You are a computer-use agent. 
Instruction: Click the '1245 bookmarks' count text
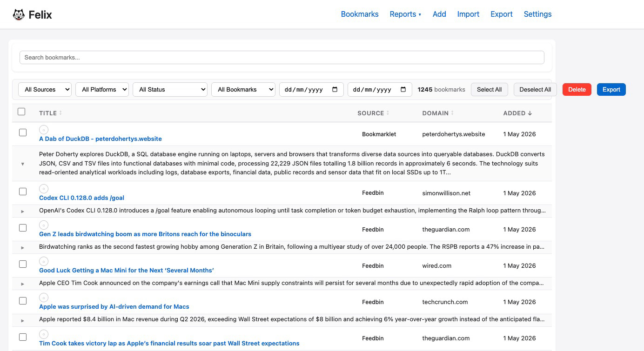(442, 89)
